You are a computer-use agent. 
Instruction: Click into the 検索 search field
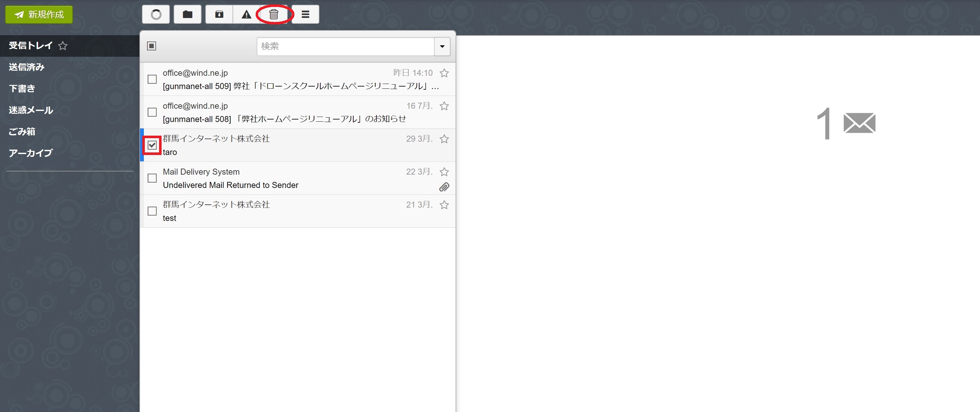coord(345,46)
